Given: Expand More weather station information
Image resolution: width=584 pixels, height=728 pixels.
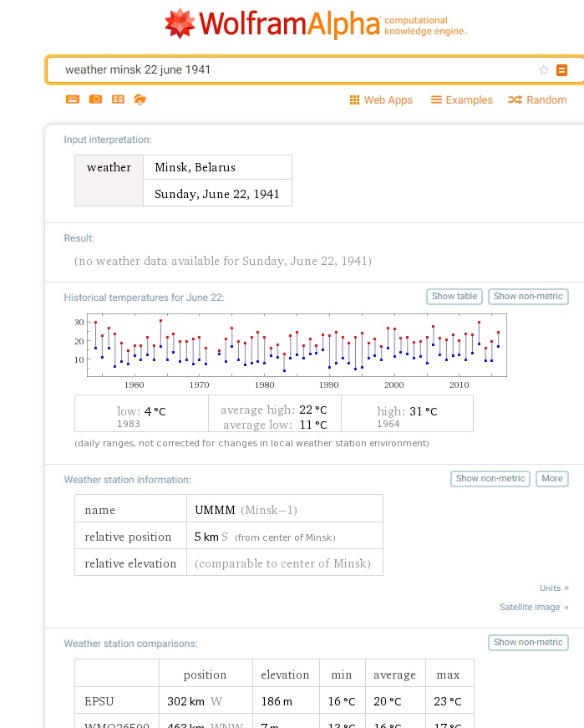Looking at the screenshot, I should tap(551, 479).
